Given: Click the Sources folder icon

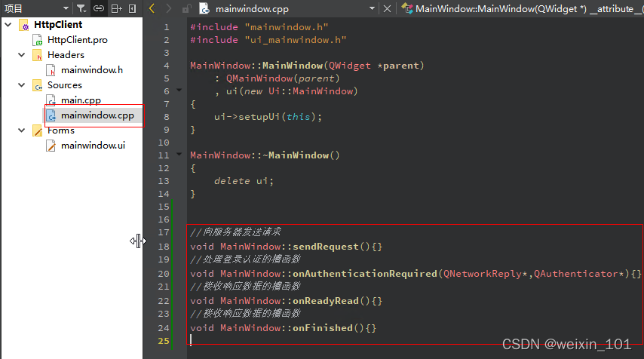Looking at the screenshot, I should [x=38, y=85].
